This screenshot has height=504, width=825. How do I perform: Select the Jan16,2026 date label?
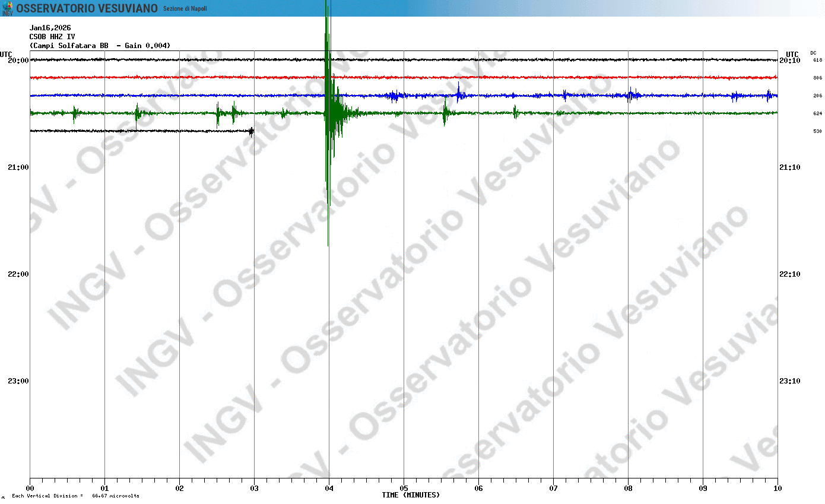coord(50,28)
